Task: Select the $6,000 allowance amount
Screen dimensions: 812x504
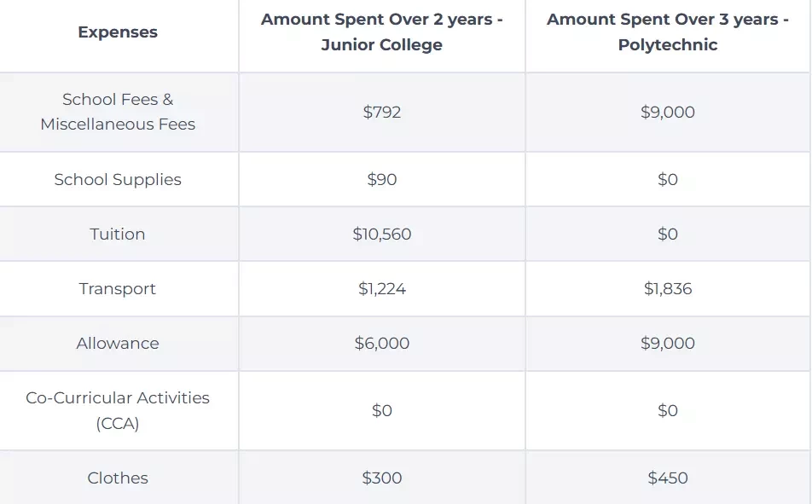Action: 381,343
